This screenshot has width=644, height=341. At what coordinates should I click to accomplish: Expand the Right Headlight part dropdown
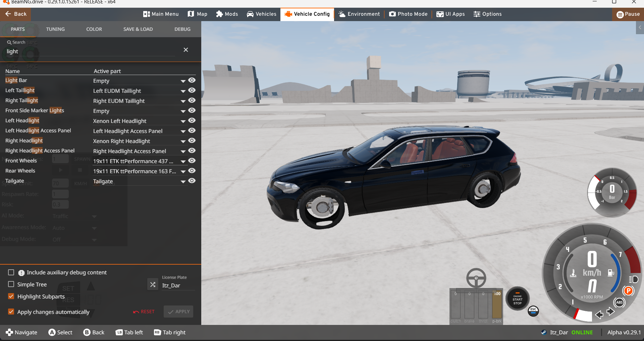(x=183, y=141)
